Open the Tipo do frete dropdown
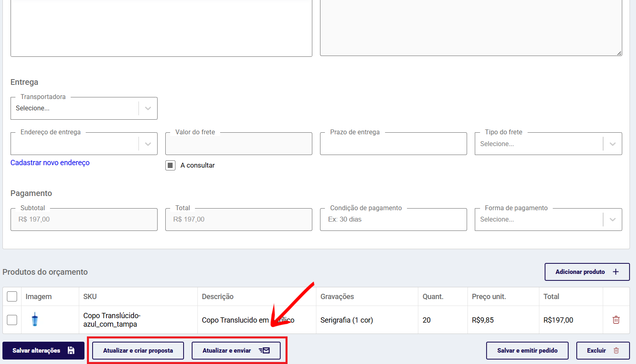The image size is (636, 364). click(x=548, y=144)
